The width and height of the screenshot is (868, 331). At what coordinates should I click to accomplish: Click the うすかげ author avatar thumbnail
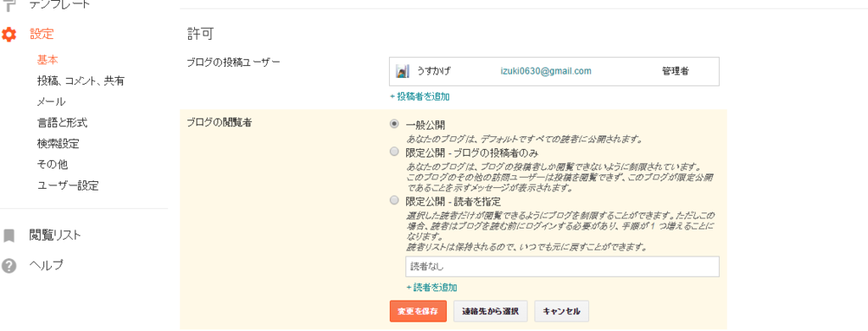403,71
